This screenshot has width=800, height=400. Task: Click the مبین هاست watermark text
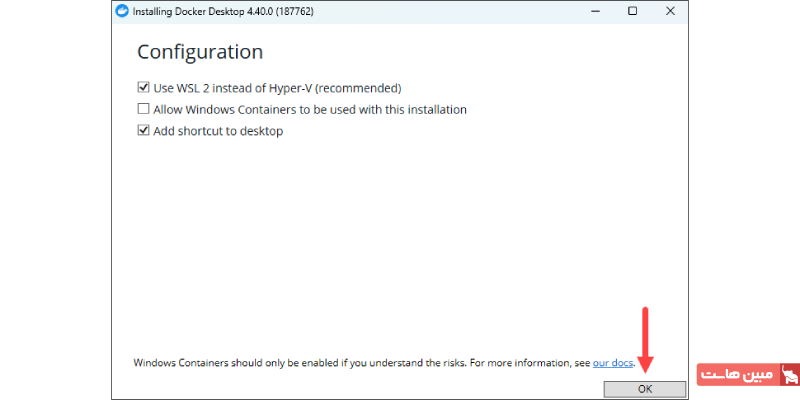pyautogui.click(x=736, y=374)
